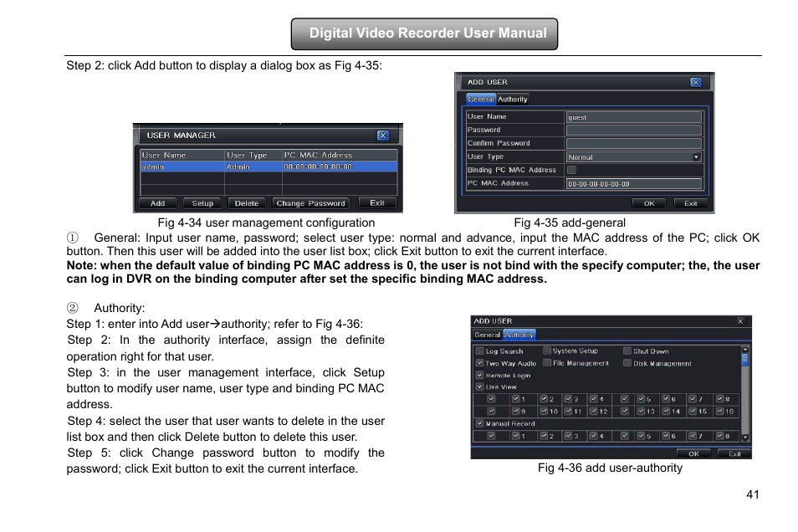Click the PC MAC Address column header

coord(340,156)
